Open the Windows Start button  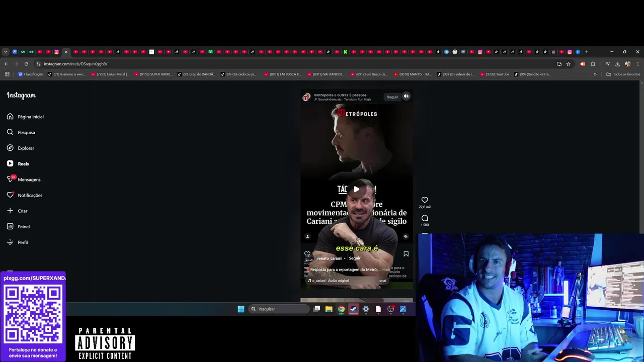point(241,309)
